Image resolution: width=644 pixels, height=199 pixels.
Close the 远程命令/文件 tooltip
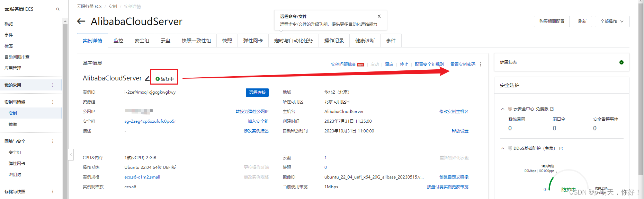pyautogui.click(x=379, y=16)
